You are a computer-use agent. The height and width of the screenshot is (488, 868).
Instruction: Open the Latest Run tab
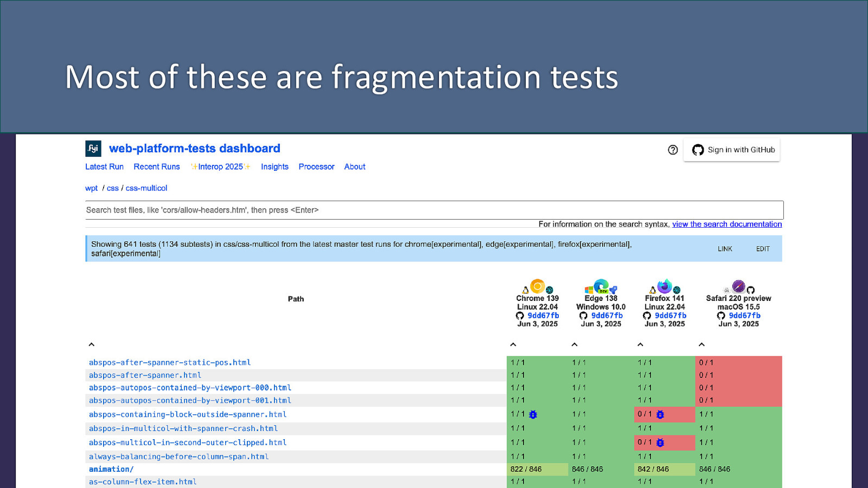(x=104, y=167)
